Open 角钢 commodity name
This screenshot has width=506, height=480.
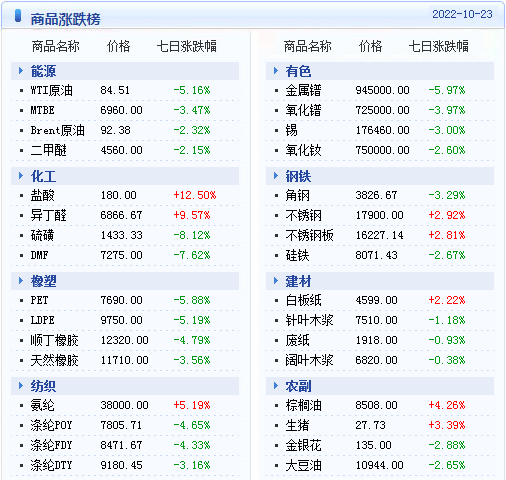(297, 195)
